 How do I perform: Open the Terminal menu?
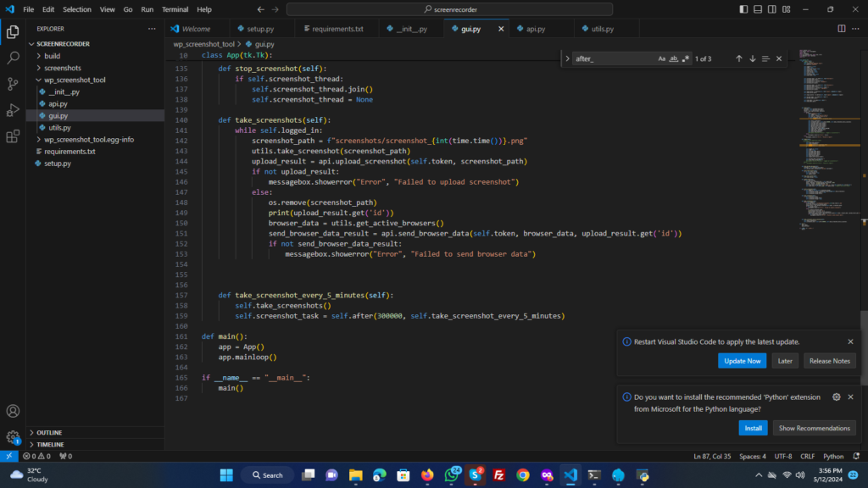[175, 9]
